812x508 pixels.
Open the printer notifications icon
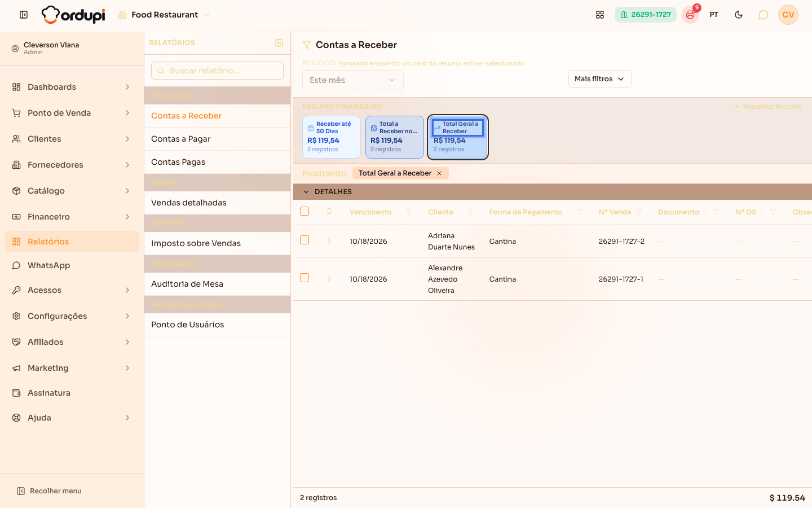(690, 15)
